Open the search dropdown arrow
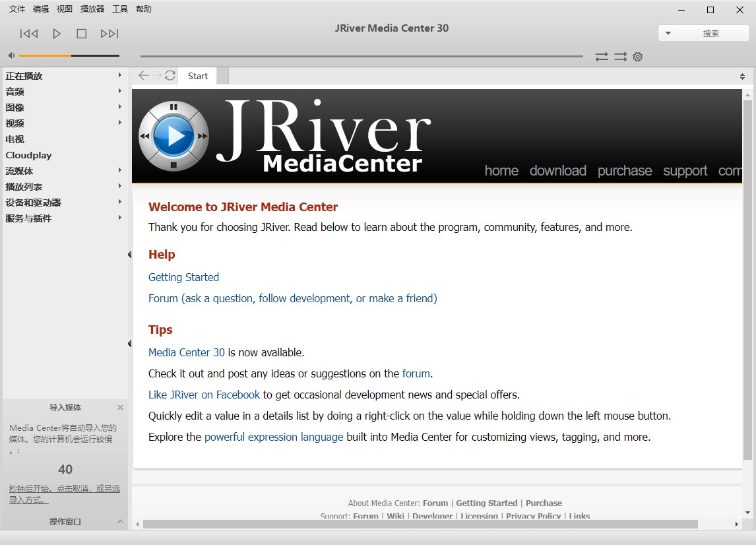Image resolution: width=756 pixels, height=545 pixels. coord(668,33)
